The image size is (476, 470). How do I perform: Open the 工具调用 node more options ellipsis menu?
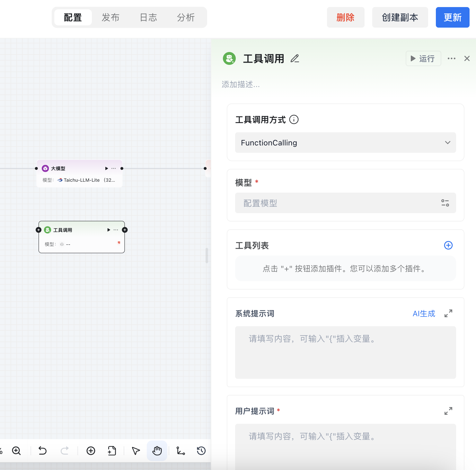116,230
